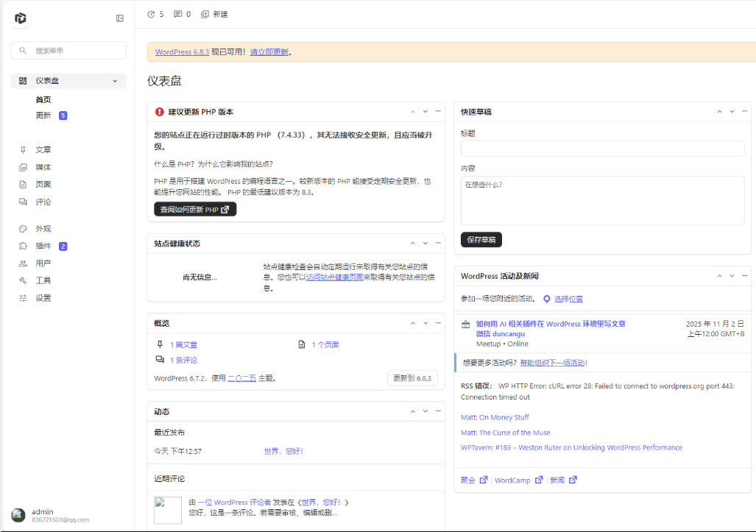Open updates via the refresh icon showing 5
The width and height of the screenshot is (756, 532).
click(156, 14)
